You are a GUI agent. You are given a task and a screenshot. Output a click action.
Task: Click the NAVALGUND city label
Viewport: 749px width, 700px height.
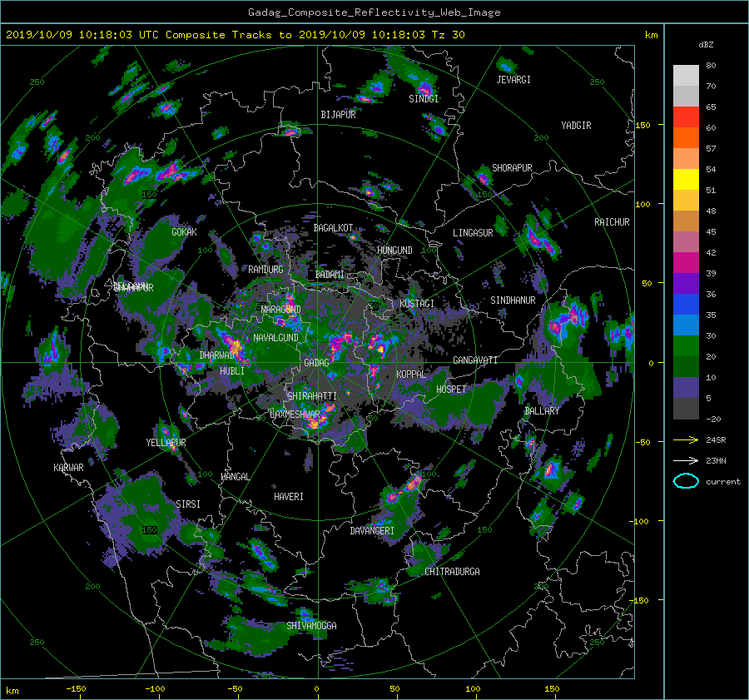[275, 338]
